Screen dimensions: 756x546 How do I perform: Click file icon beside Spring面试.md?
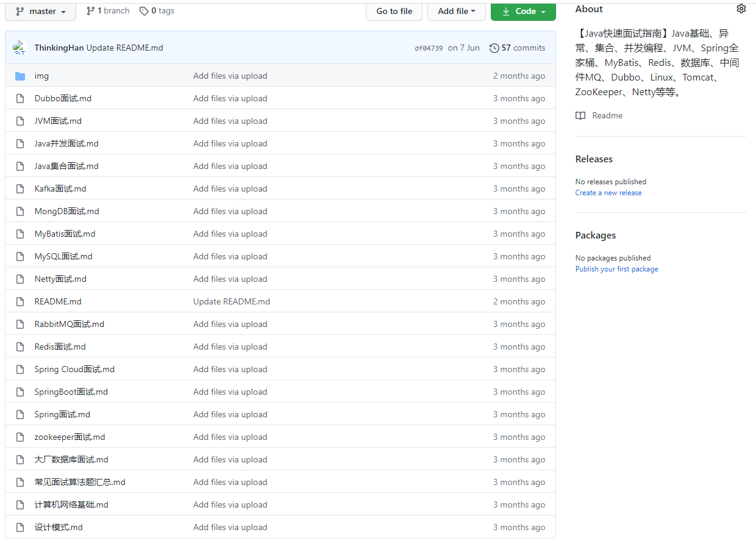20,414
